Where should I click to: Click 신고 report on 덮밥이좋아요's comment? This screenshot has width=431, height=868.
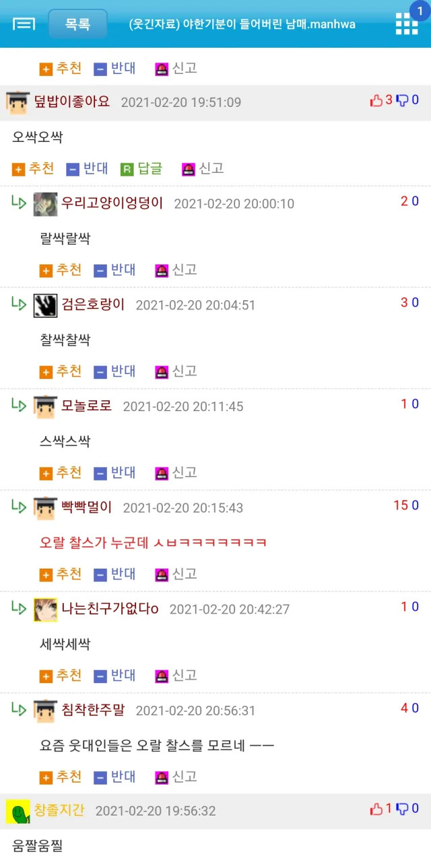[203, 168]
